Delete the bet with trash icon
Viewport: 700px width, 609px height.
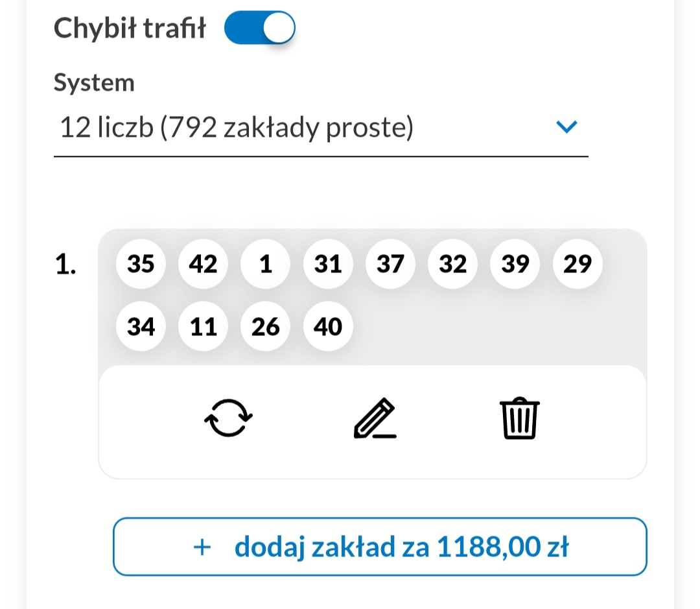tap(520, 420)
